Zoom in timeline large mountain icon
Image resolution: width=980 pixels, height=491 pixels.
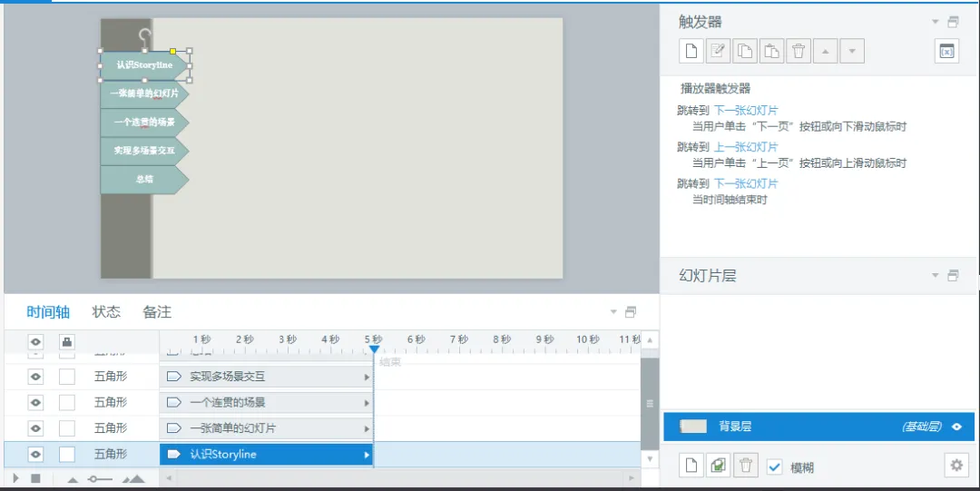pyautogui.click(x=133, y=479)
